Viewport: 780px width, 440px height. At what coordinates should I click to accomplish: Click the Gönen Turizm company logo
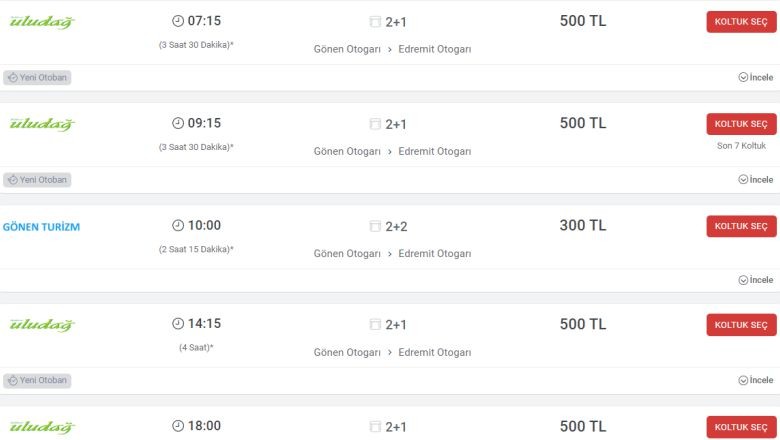click(41, 227)
